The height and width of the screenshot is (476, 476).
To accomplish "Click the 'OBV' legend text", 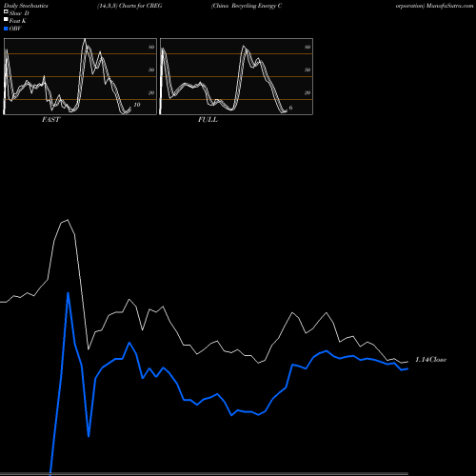I will click(x=15, y=29).
